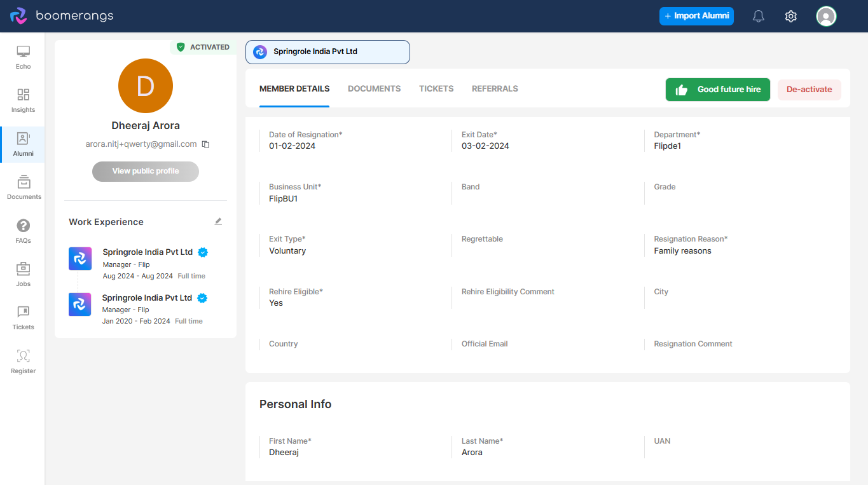
Task: Click the Work Experience heading
Action: pos(106,222)
